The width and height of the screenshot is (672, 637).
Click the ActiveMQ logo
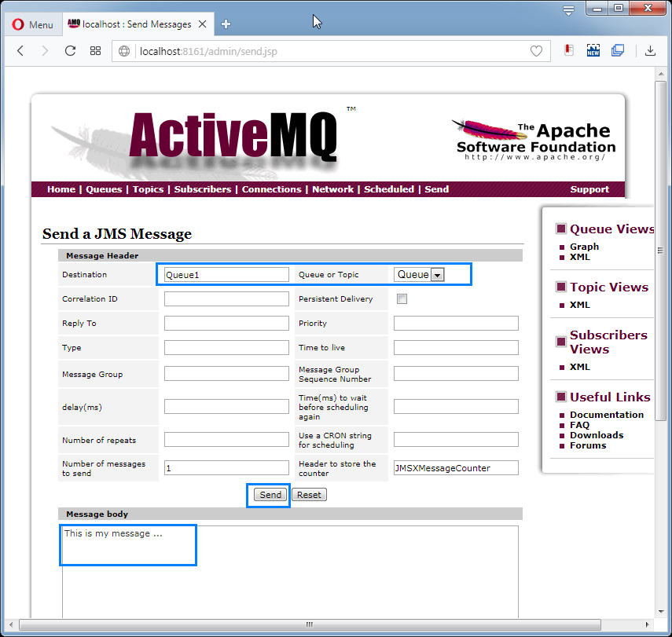tap(233, 136)
